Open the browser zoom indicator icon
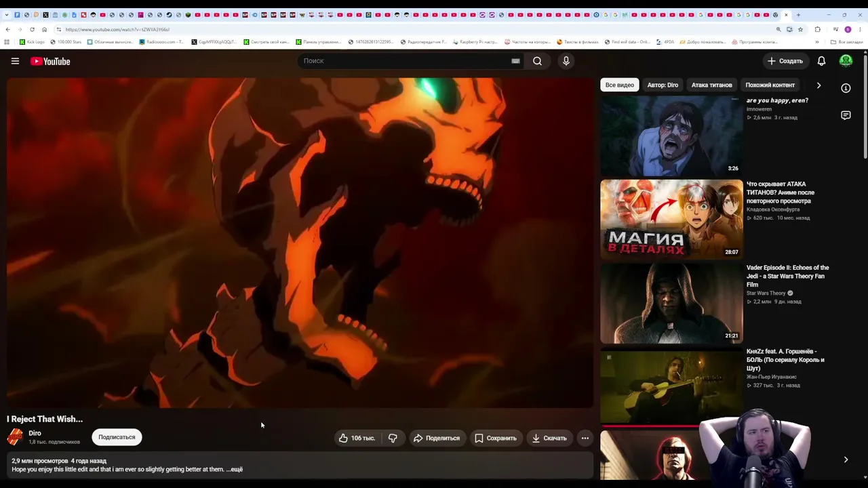Screen dimensions: 868x488 (x=778, y=29)
